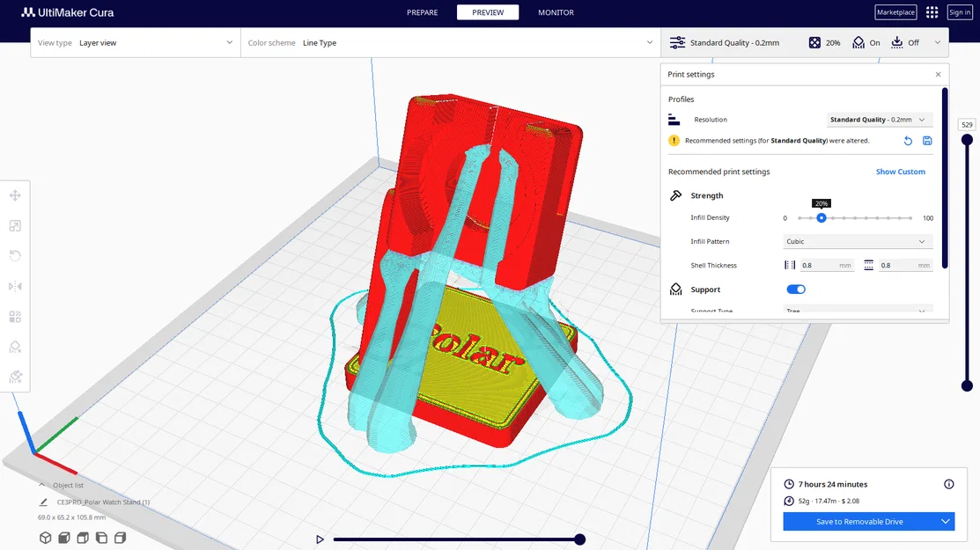Screen dimensions: 980x550
Task: Open Save to Removable Drive options arrow
Action: pyautogui.click(x=946, y=521)
